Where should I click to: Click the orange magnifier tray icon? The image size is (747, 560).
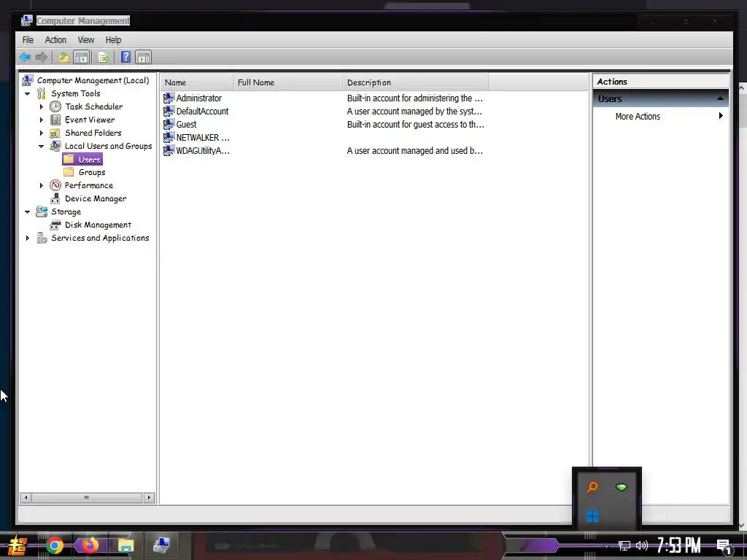[x=592, y=486]
